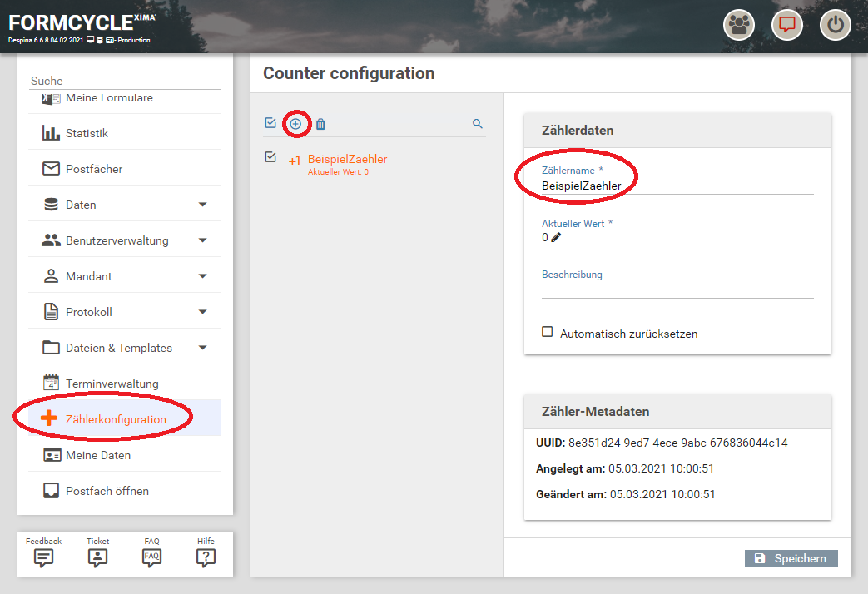Click the delete counter trash icon
868x594 pixels.
click(320, 124)
